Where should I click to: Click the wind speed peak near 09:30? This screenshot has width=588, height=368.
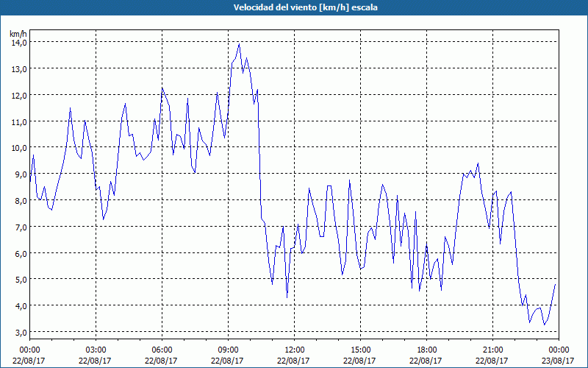click(239, 44)
